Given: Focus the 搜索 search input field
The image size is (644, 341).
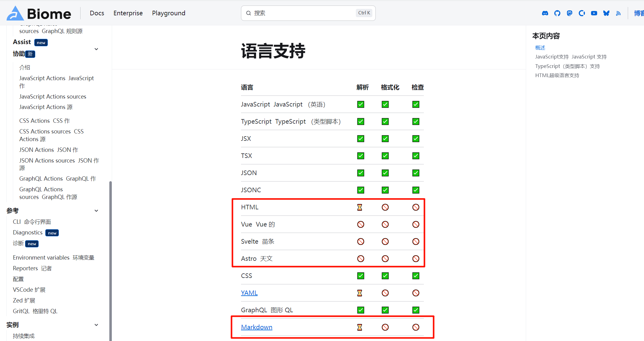Looking at the screenshot, I should point(308,13).
